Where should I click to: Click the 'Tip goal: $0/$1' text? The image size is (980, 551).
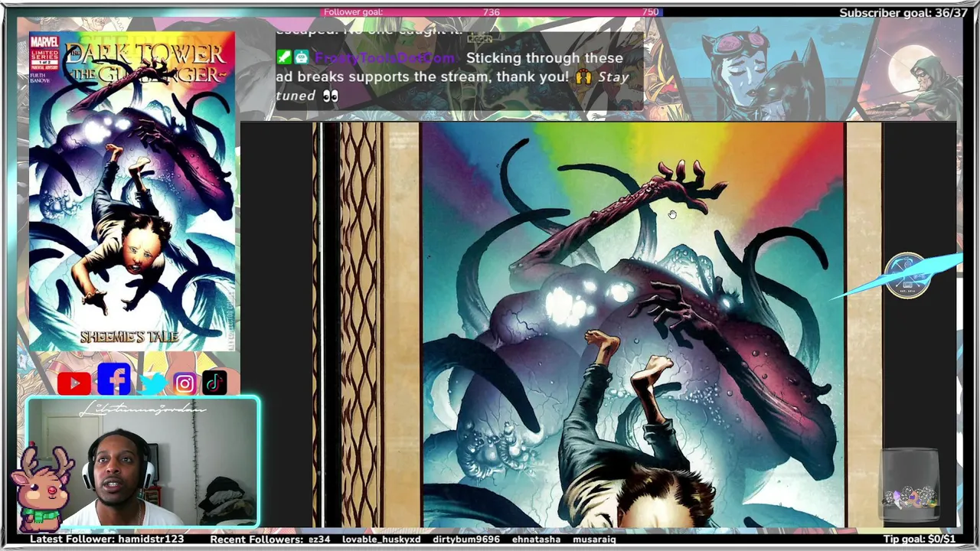(x=920, y=540)
